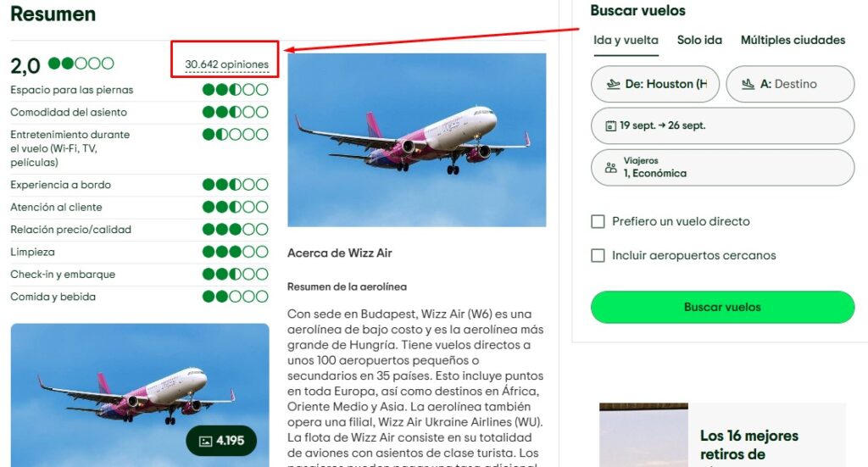Open the large Wizz Air plane photo
This screenshot has height=467, width=868.
417,140
